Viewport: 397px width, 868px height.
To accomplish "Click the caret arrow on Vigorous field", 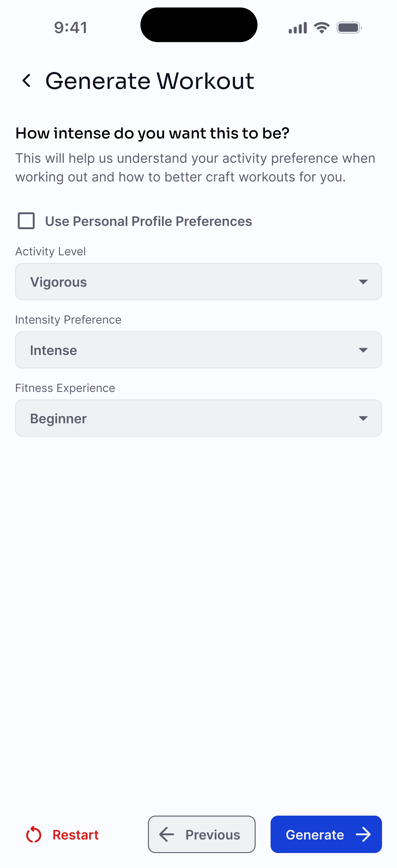I will [363, 282].
